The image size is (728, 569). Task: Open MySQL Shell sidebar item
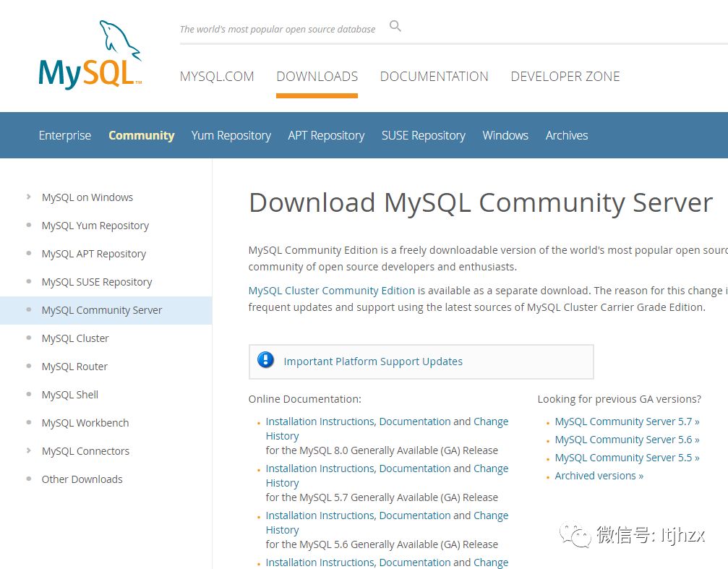pos(70,395)
